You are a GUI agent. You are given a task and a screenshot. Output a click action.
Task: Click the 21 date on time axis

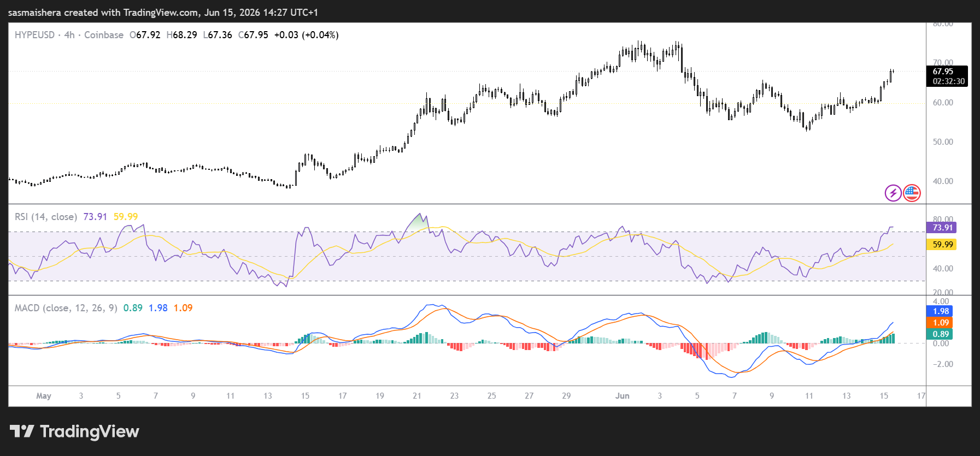click(417, 396)
